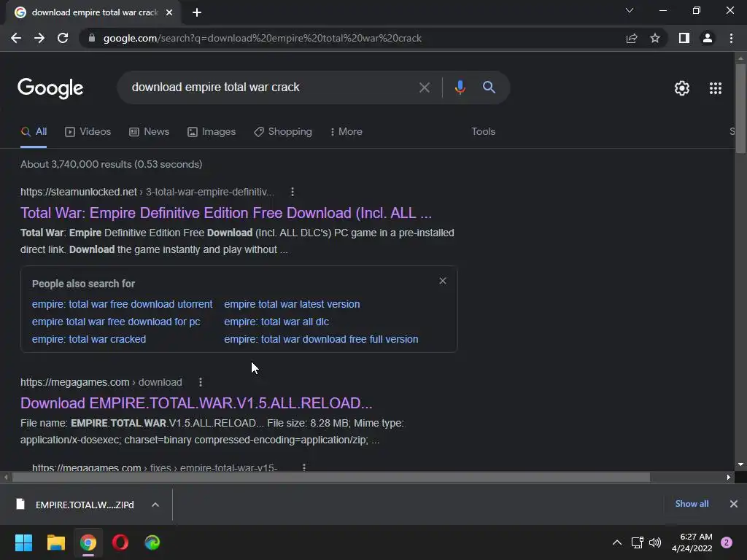The image size is (747, 560).
Task: Bookmark this page with the star
Action: tap(655, 38)
